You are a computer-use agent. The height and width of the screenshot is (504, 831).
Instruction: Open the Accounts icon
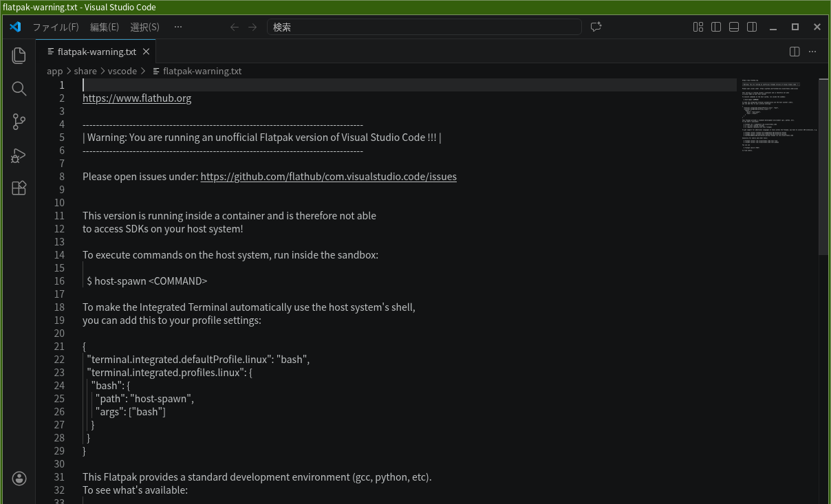click(19, 479)
